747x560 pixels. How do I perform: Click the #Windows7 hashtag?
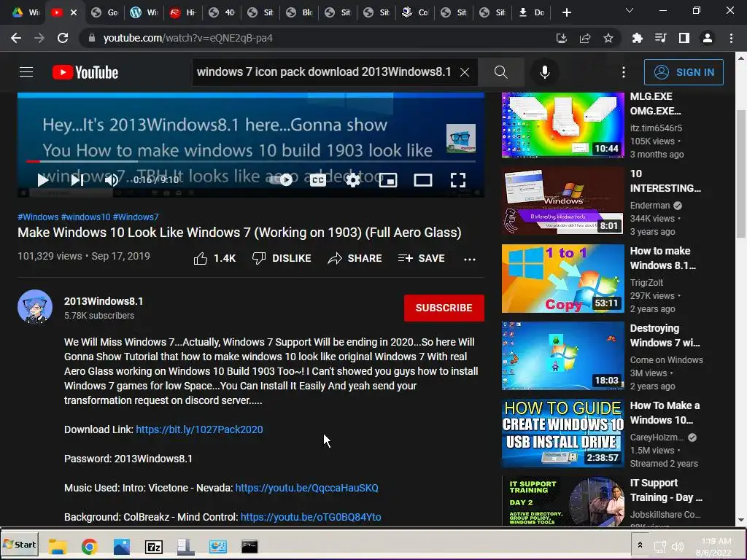pos(136,217)
